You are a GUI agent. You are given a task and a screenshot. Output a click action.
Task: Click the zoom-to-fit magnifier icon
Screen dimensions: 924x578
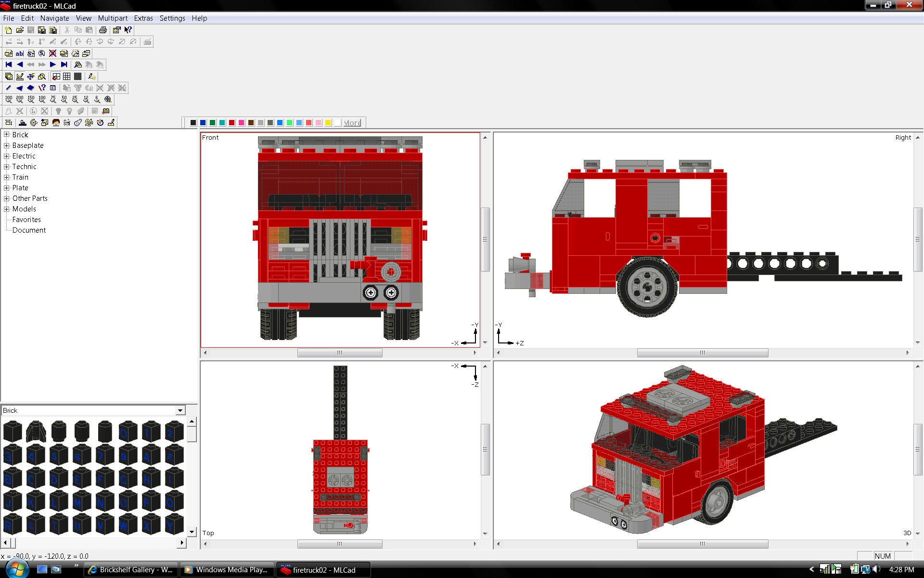tap(108, 99)
